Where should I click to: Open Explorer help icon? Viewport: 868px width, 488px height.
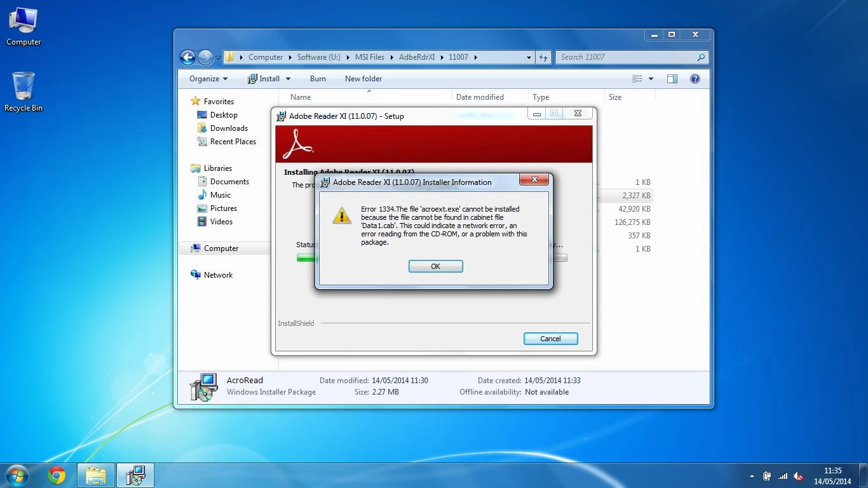(695, 79)
